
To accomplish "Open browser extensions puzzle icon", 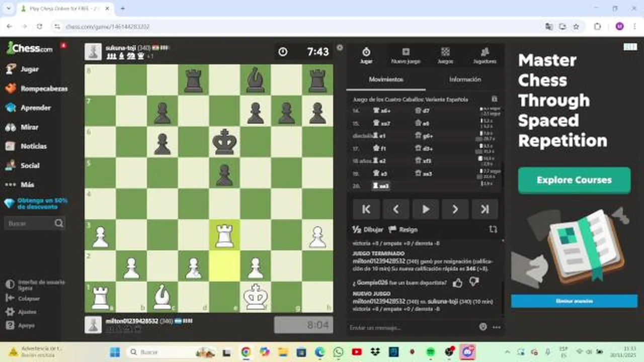I will click(x=598, y=27).
